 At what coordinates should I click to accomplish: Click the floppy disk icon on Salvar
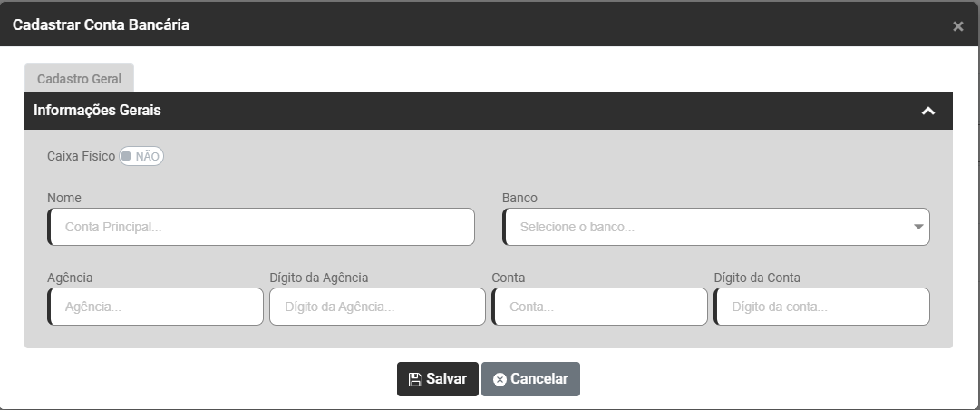click(x=415, y=379)
